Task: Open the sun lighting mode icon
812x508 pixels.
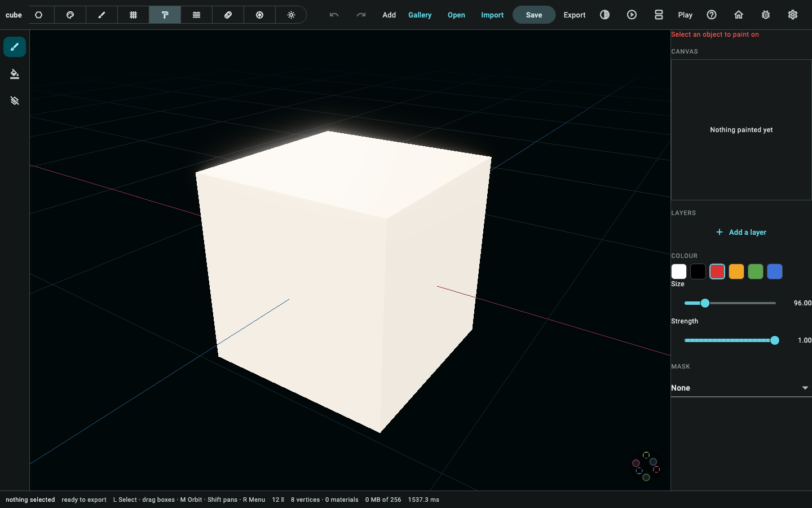Action: [292, 15]
